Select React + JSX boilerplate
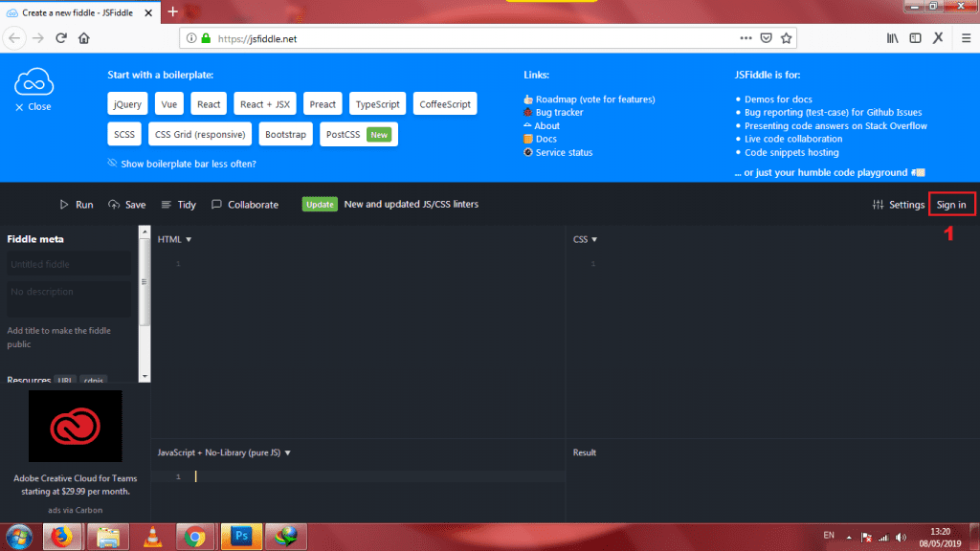The height and width of the screenshot is (551, 980). (x=265, y=103)
